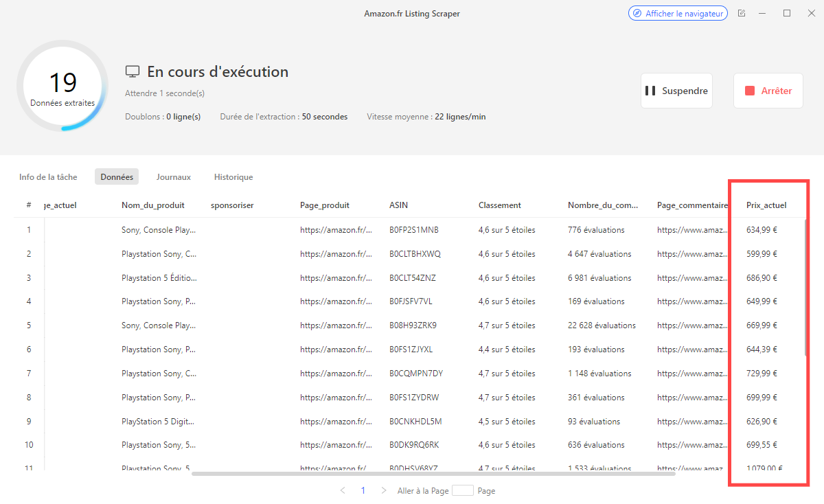This screenshot has width=824, height=504.
Task: Select page number 1 in pagination
Action: [x=363, y=491]
